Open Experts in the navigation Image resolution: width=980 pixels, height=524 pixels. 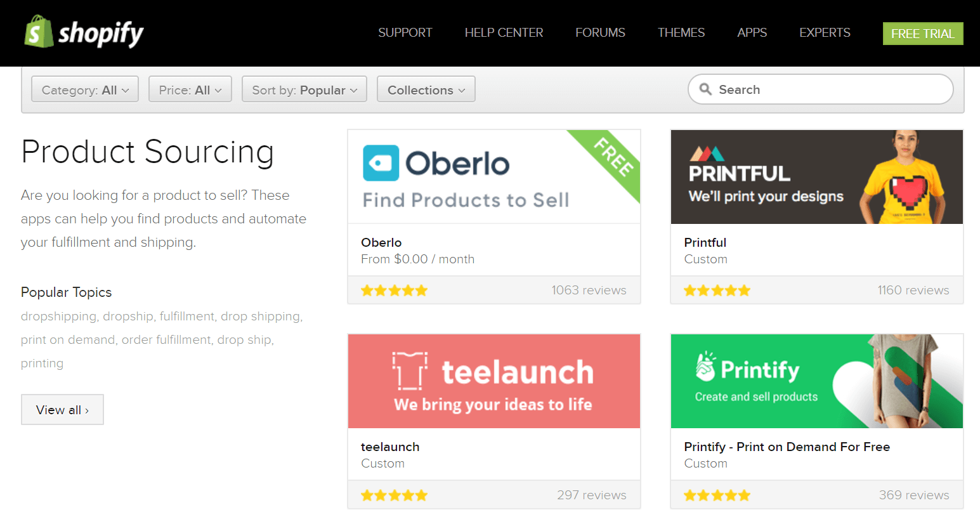point(825,32)
